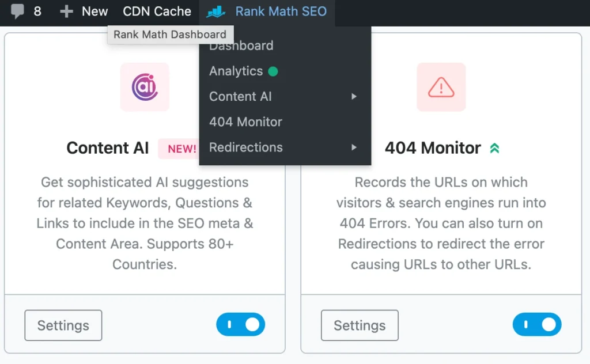The width and height of the screenshot is (590, 364).
Task: Open Settings for the Content AI card
Action: [x=63, y=325]
